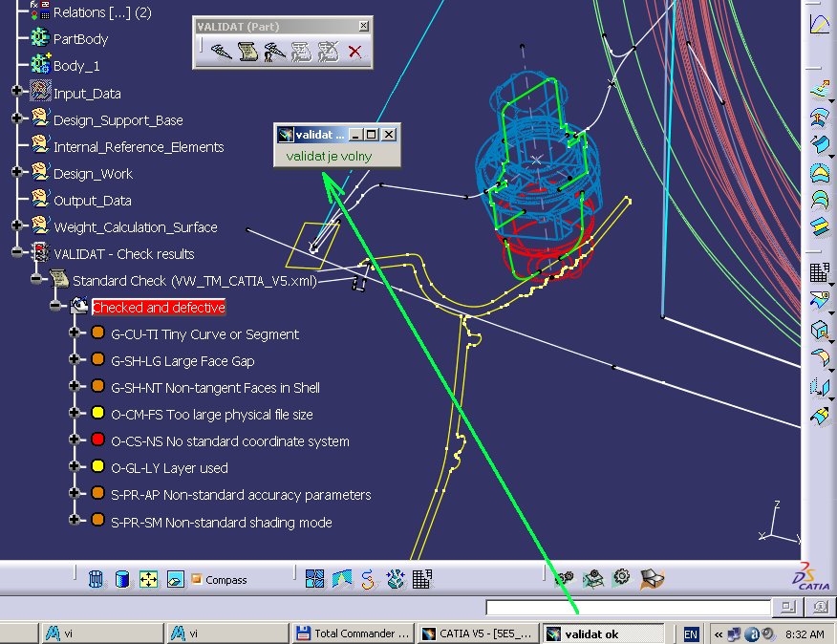The image size is (837, 644).
Task: Select O-CM-FS Too large physical file size
Action: click(x=212, y=415)
